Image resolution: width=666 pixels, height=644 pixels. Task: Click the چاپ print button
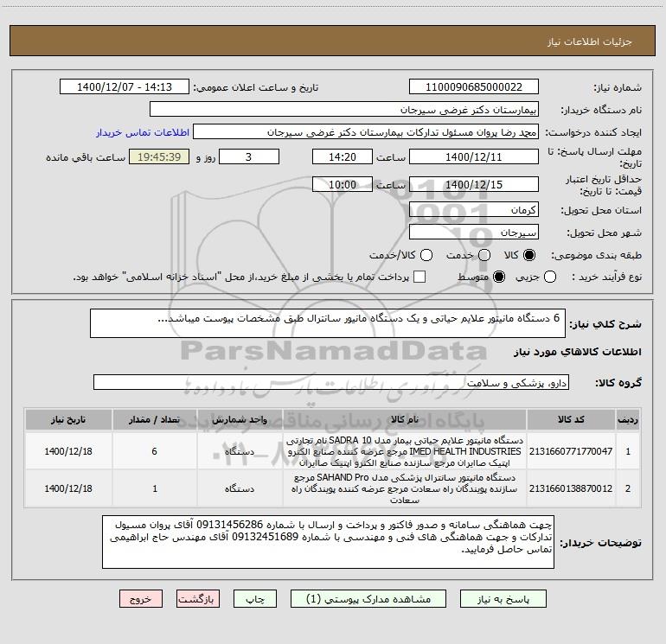point(255,598)
